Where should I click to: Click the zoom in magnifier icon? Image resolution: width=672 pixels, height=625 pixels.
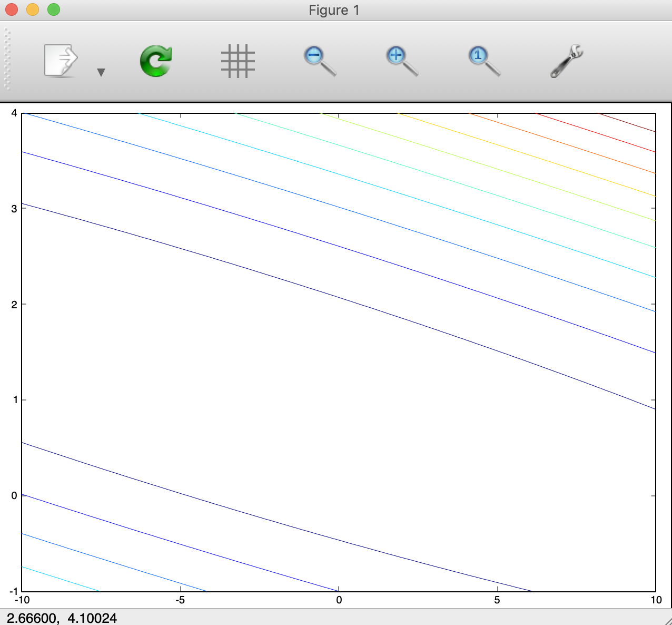point(402,61)
